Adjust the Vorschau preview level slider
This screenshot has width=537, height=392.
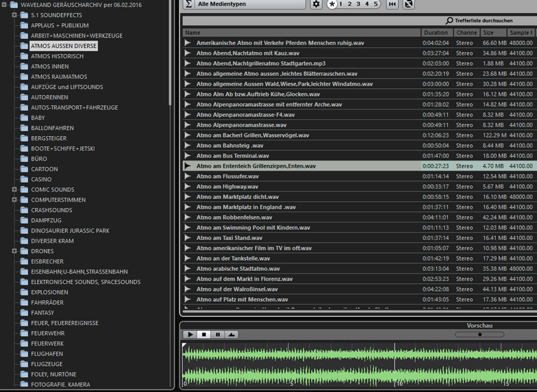479,335
